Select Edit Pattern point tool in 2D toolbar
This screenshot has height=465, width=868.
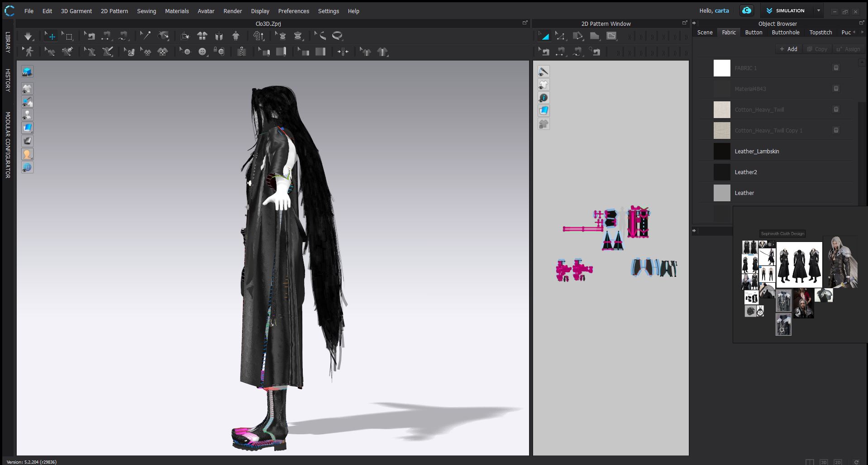point(560,36)
